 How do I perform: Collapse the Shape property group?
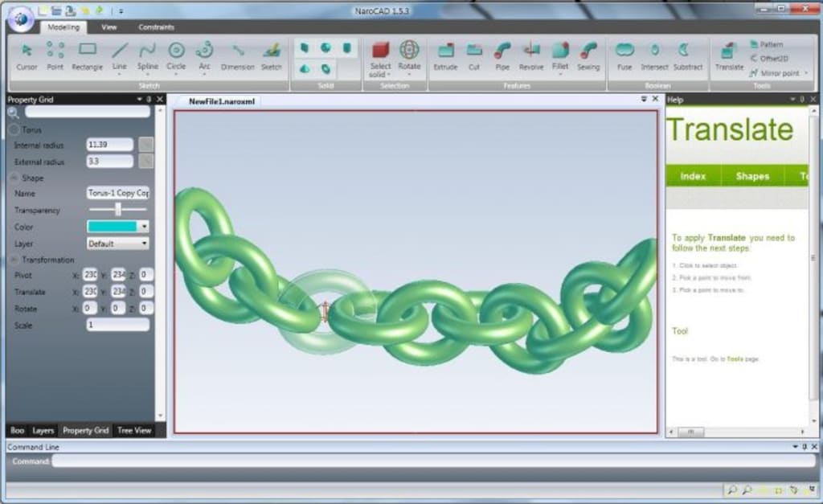pyautogui.click(x=14, y=178)
